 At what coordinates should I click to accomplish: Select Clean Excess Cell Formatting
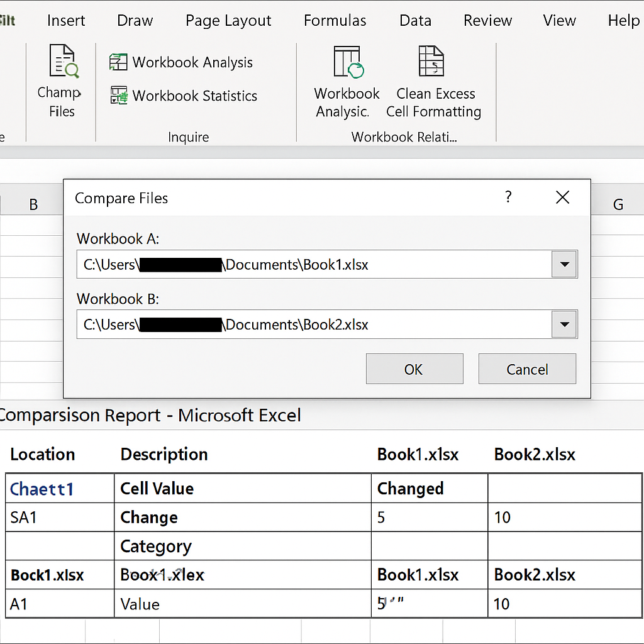click(x=434, y=82)
